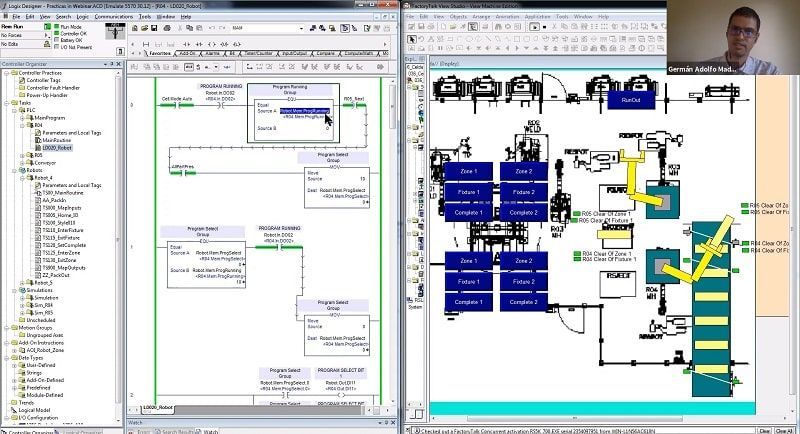The width and height of the screenshot is (800, 434).
Task: Open the search text combo box dropdown
Action: coord(301,28)
